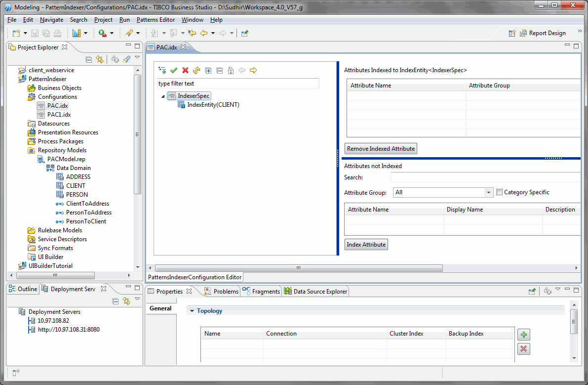588x385 pixels.
Task: Click the blue ruler triangle icon in main toolbar
Action: coord(77,34)
